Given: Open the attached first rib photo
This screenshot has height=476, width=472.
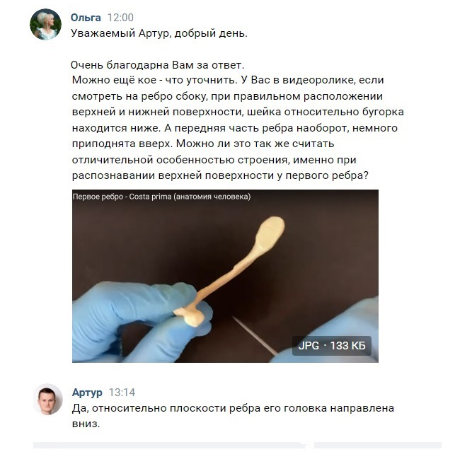Looking at the screenshot, I should tap(225, 276).
